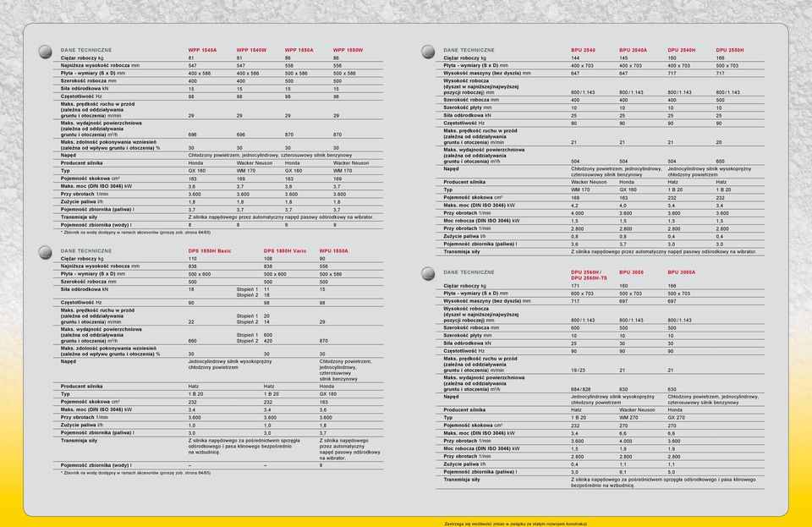Screen dimensions: 812x527
Task: Click the water tank footnote below the WPP 1540A table
Action: click(135, 233)
